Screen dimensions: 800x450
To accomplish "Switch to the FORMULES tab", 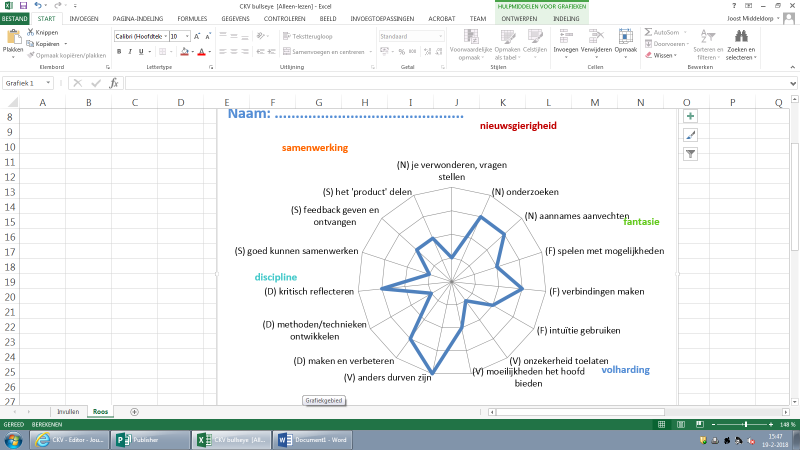I will coord(192,18).
